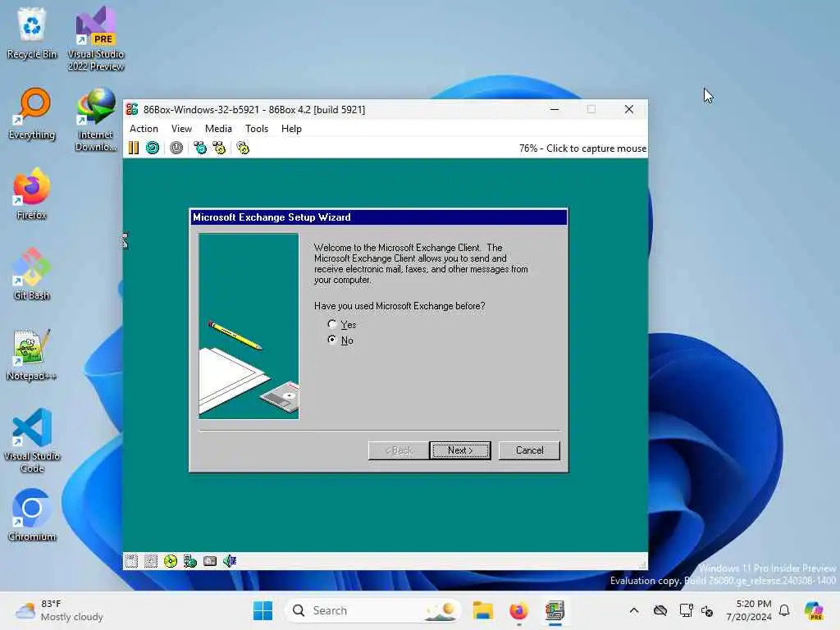Select Internet Download Manager shortcut
The image size is (840, 630).
pos(96,120)
